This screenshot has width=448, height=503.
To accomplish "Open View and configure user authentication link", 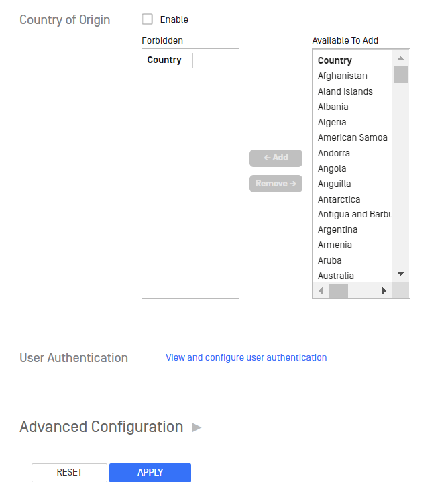I will 246,357.
